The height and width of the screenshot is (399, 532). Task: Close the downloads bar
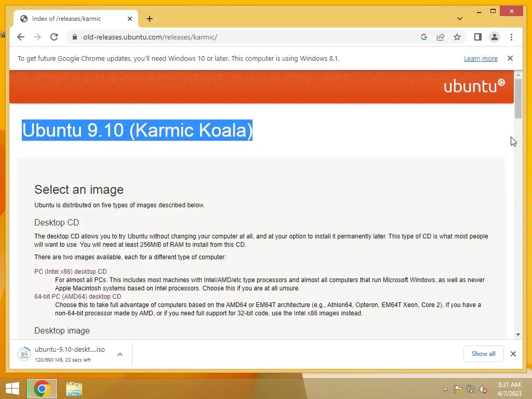(513, 354)
